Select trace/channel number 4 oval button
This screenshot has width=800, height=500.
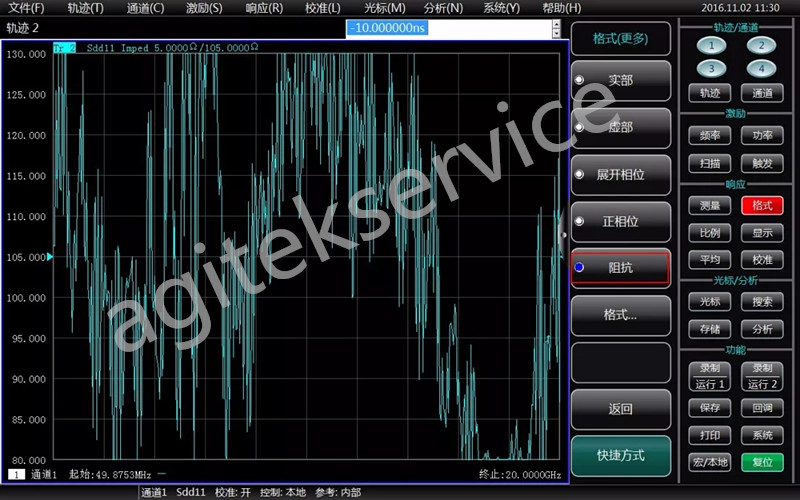[x=762, y=69]
